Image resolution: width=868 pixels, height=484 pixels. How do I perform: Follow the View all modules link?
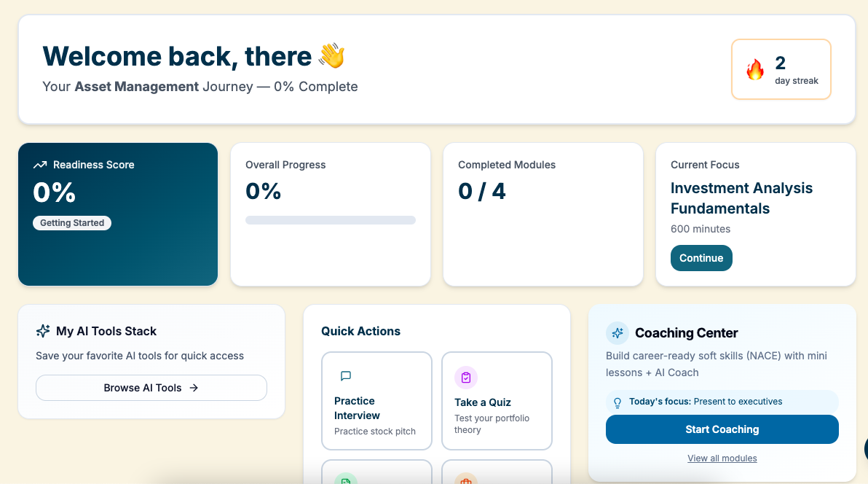(x=722, y=458)
